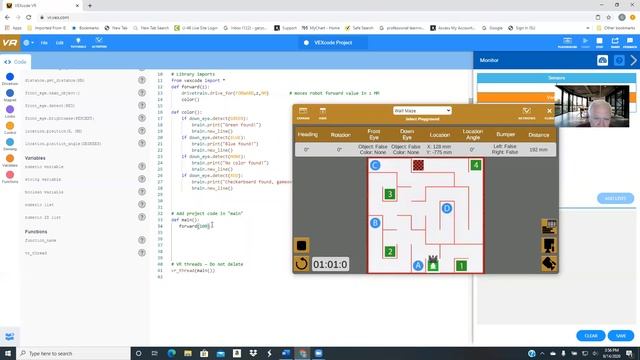The width and height of the screenshot is (640, 360).
Task: Open the Wall Maze playground dropdown
Action: [422, 111]
